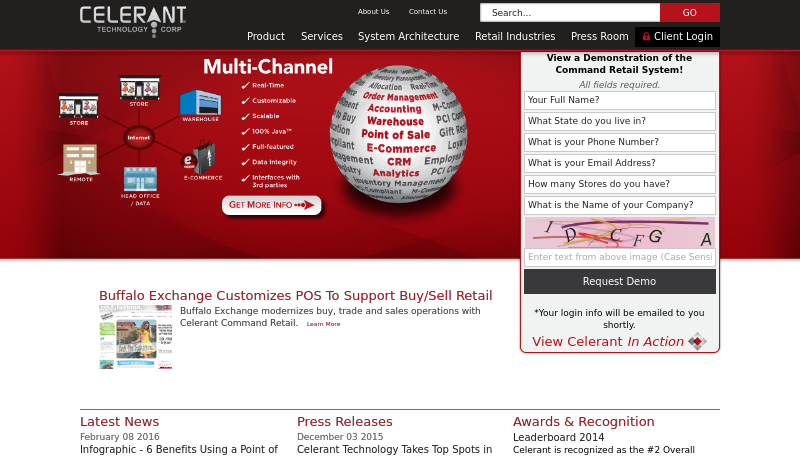This screenshot has height=456, width=800.
Task: Click the How many Stores field
Action: coord(619,184)
